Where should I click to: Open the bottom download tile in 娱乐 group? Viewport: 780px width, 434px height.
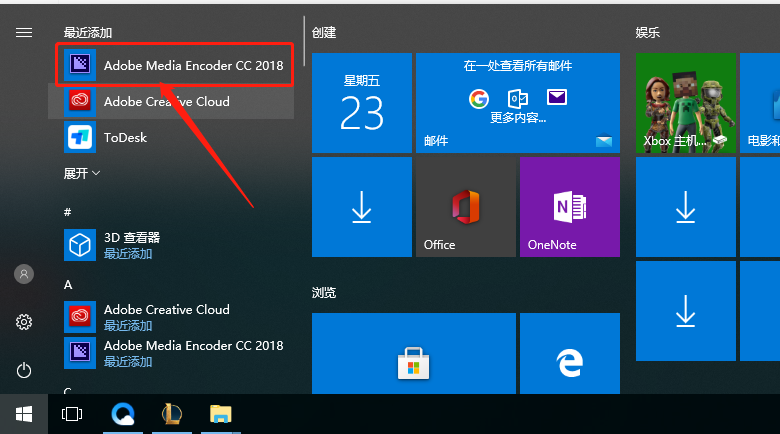coord(685,311)
